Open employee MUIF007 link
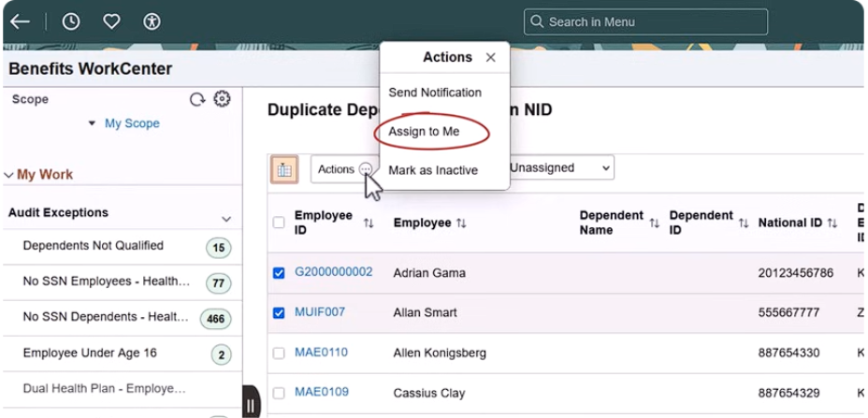The image size is (868, 418). tap(319, 312)
